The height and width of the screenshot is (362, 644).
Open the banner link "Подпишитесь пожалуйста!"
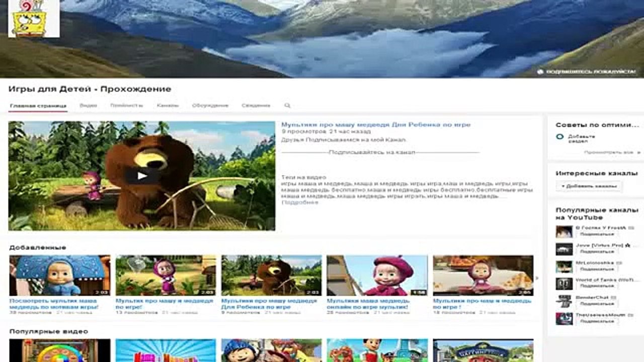point(587,72)
